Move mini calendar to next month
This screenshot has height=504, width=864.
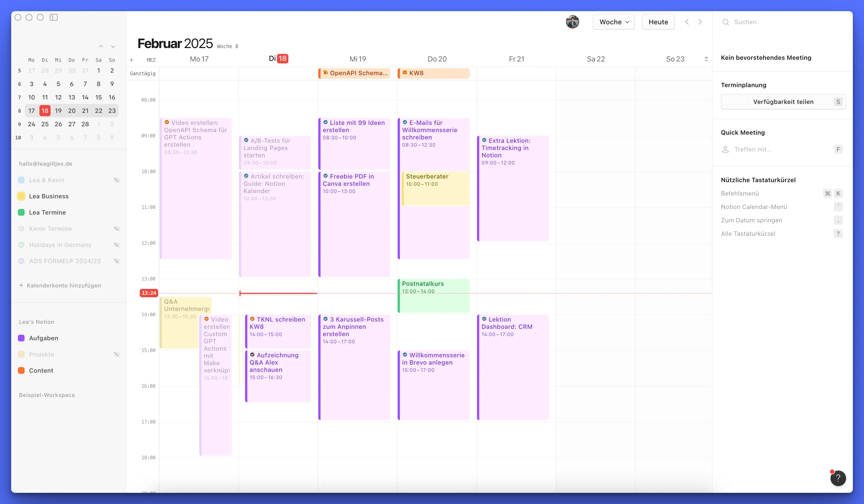pos(113,46)
